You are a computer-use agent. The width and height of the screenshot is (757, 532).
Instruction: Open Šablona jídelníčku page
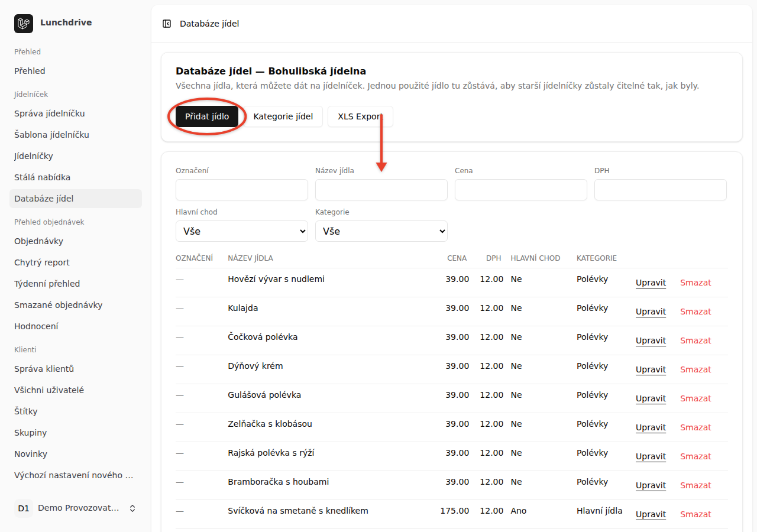pyautogui.click(x=76, y=135)
